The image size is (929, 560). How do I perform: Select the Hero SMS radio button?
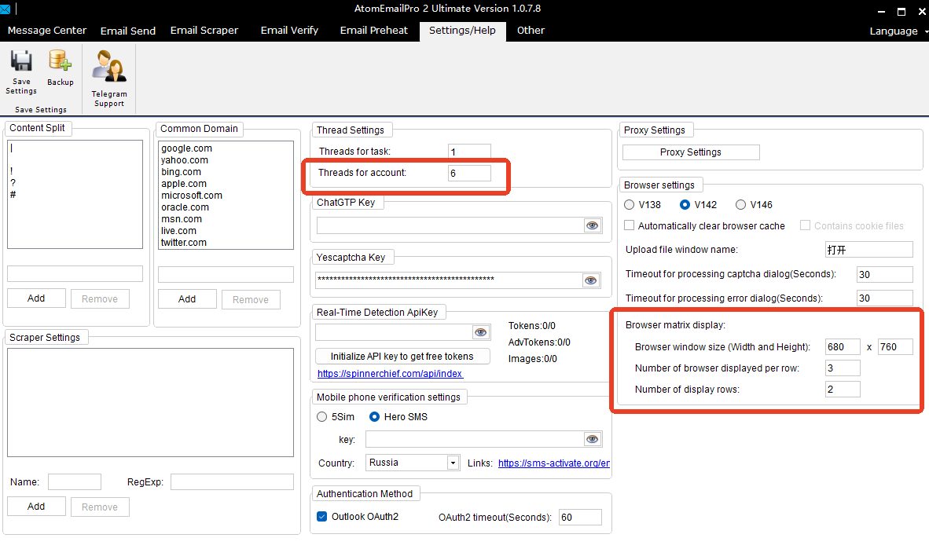click(374, 417)
